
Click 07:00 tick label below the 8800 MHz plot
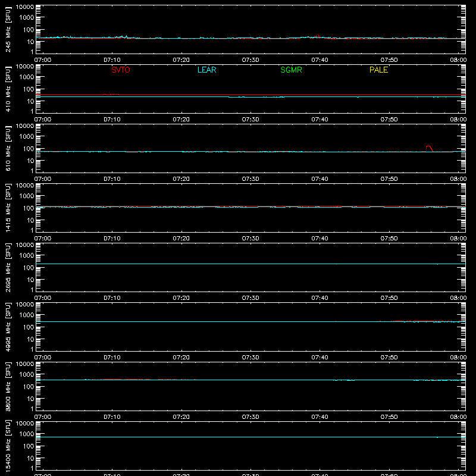(43, 417)
